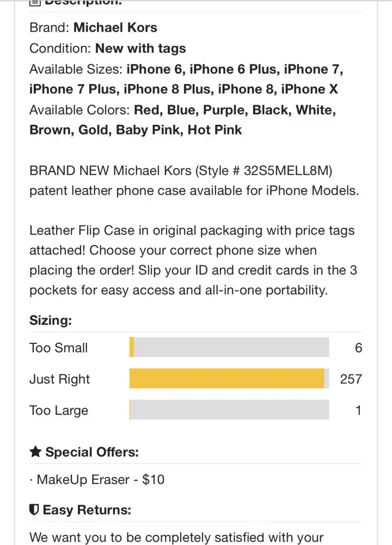
Task: Select the Easy Returns heading text
Action: click(87, 510)
